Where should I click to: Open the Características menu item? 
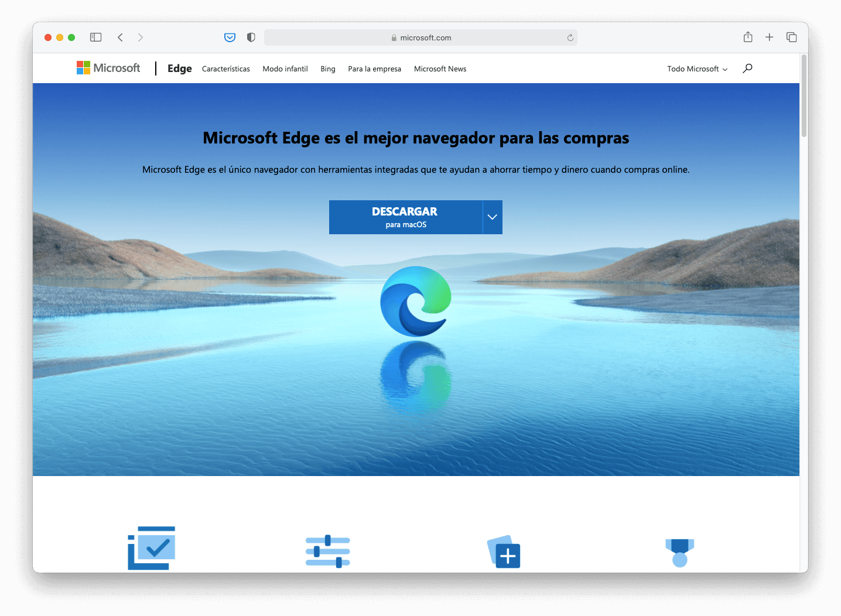(x=225, y=69)
